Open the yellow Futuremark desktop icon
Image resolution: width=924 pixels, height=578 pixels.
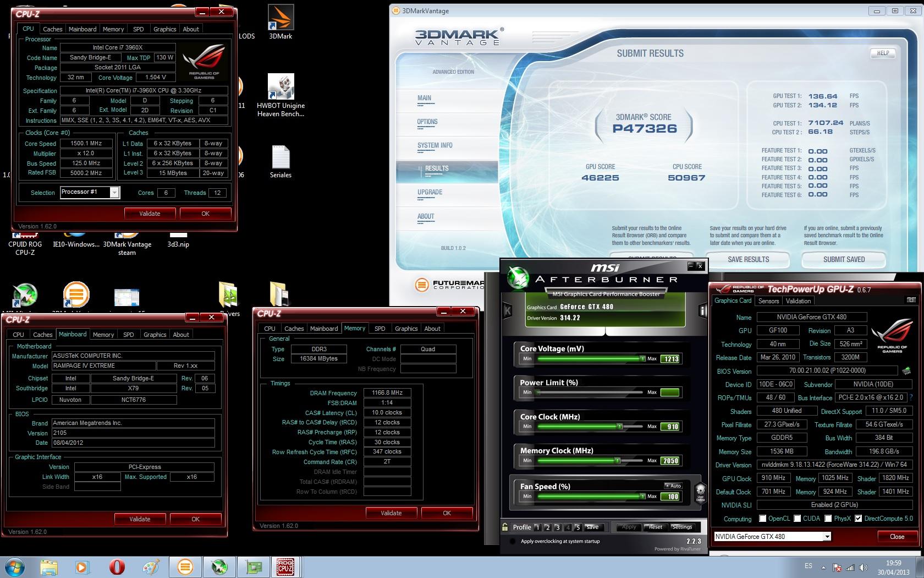76,294
